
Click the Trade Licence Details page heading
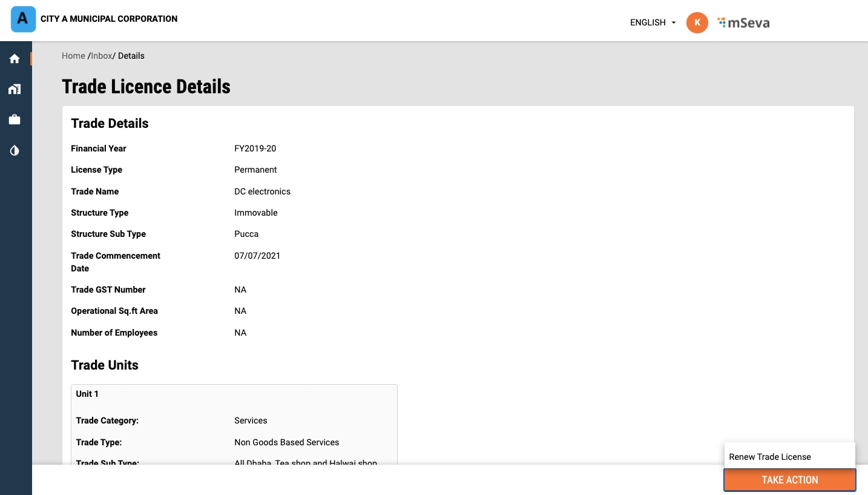146,87
